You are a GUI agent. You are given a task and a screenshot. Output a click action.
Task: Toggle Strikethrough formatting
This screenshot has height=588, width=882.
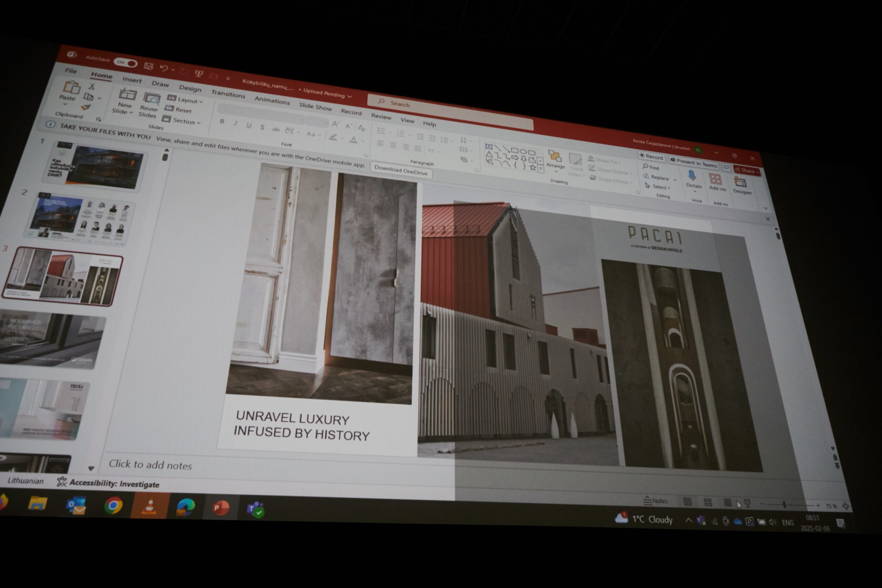pos(276,129)
